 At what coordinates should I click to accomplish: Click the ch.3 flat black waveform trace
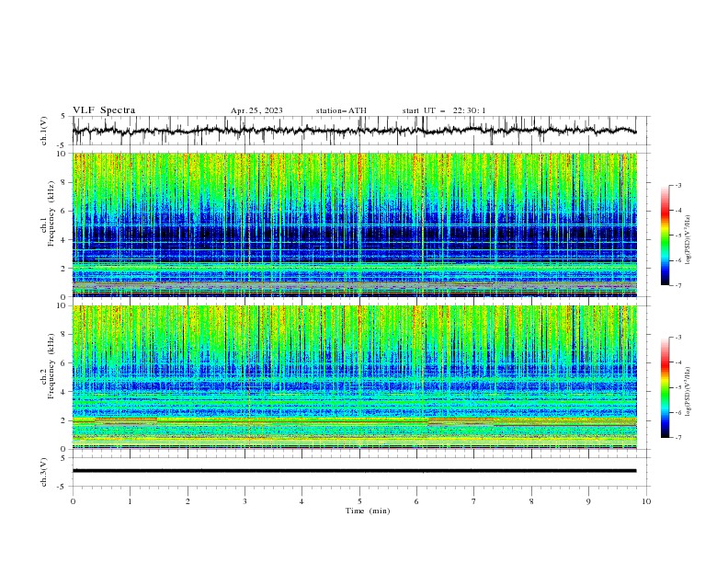click(x=354, y=471)
